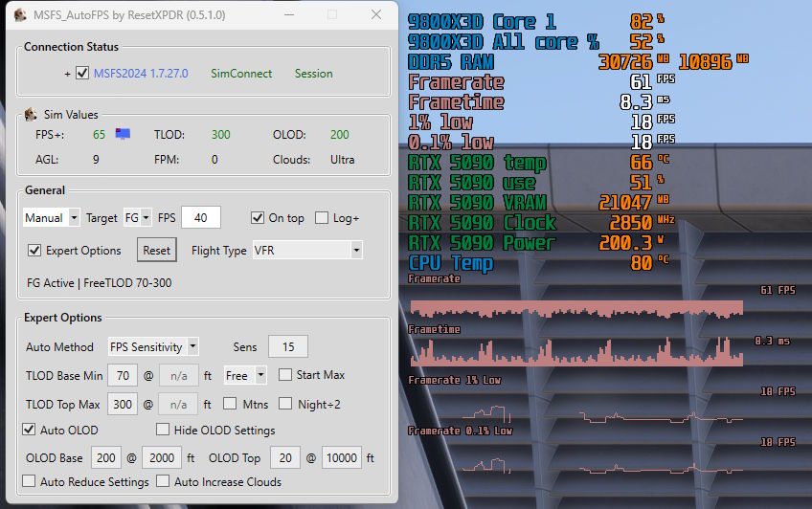Image resolution: width=812 pixels, height=509 pixels.
Task: Open the Auto Method FPS Sensitivity dropdown
Action: [153, 346]
